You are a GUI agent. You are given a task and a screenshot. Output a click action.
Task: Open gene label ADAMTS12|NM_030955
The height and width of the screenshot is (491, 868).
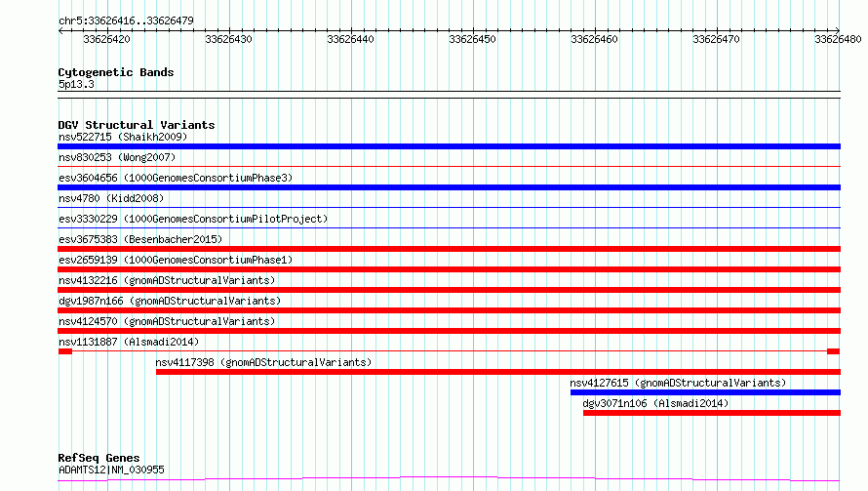(111, 470)
